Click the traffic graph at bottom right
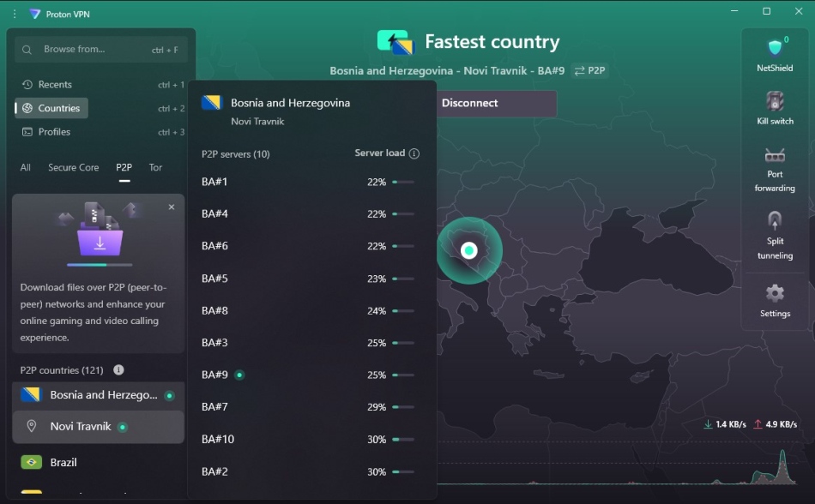The height and width of the screenshot is (504, 815). [x=616, y=464]
